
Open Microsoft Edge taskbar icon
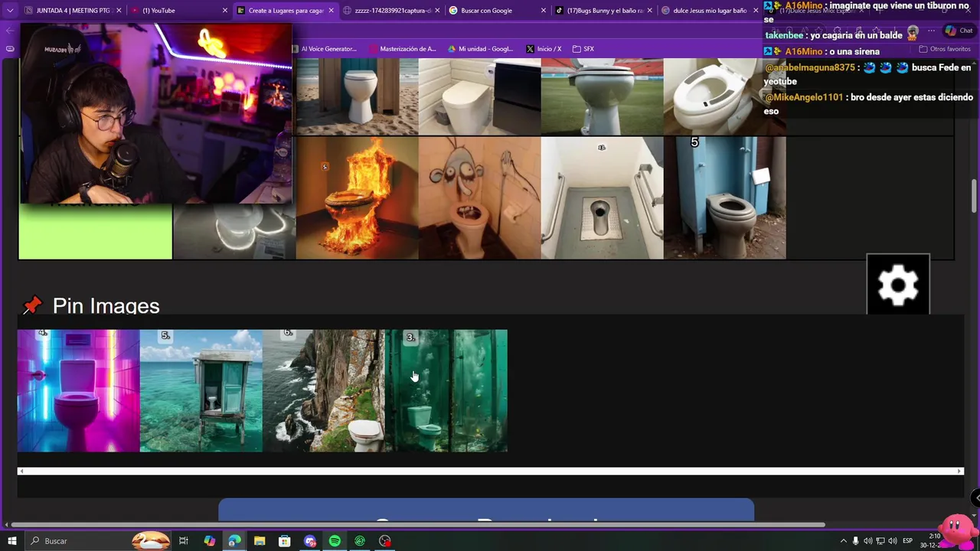[x=234, y=541]
